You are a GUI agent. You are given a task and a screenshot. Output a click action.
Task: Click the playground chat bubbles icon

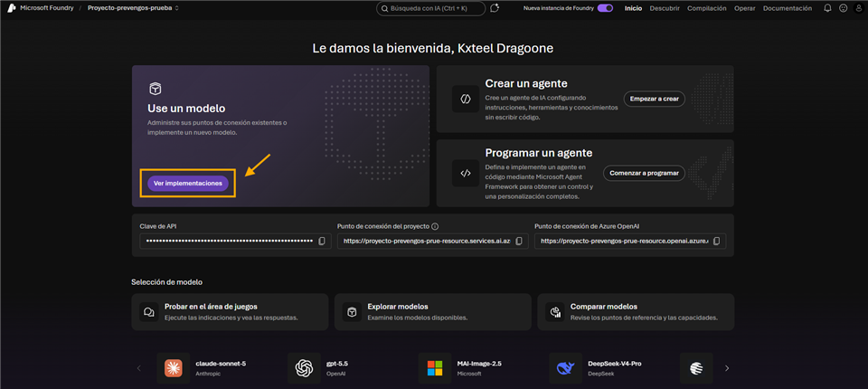click(148, 312)
